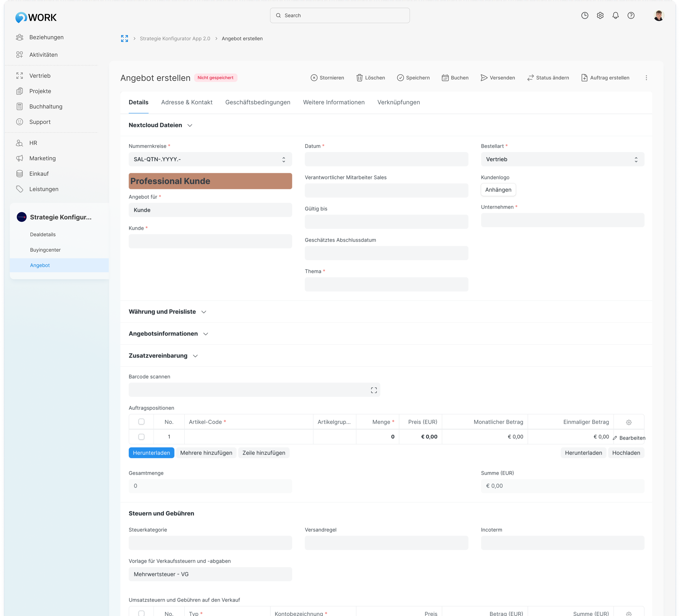Screen dimensions: 680x616
Task: Open the Nummernkreise dropdown
Action: tap(210, 159)
